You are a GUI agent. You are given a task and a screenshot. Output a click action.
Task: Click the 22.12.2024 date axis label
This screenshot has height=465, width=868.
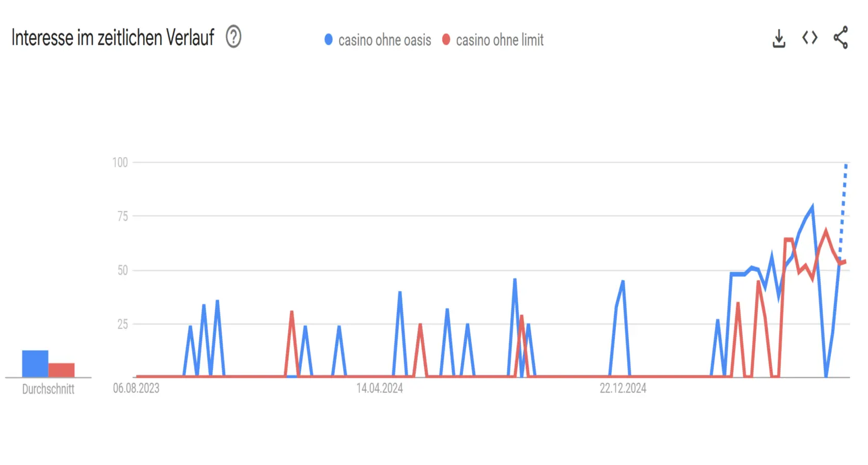tap(623, 389)
